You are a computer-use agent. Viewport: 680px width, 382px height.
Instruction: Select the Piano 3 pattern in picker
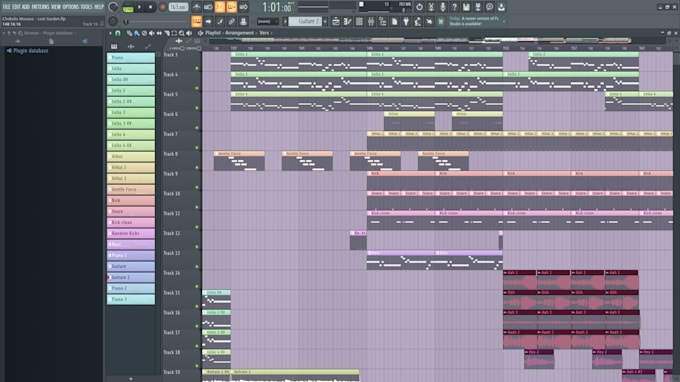[x=131, y=299]
